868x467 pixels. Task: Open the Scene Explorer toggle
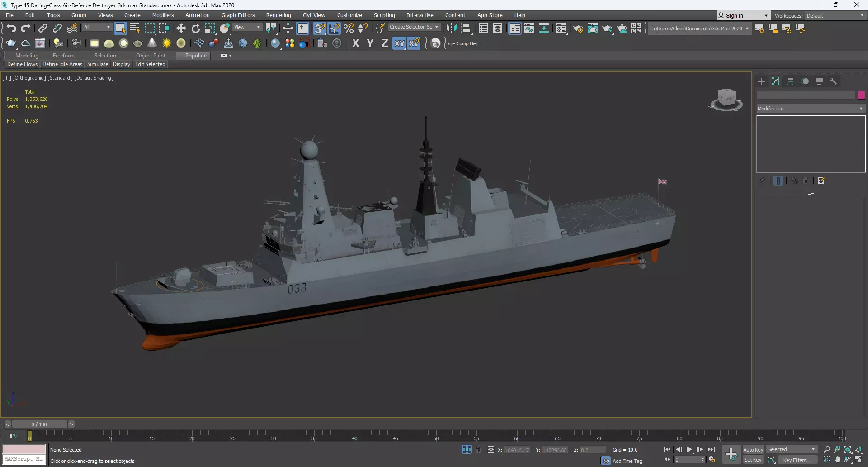(x=483, y=29)
